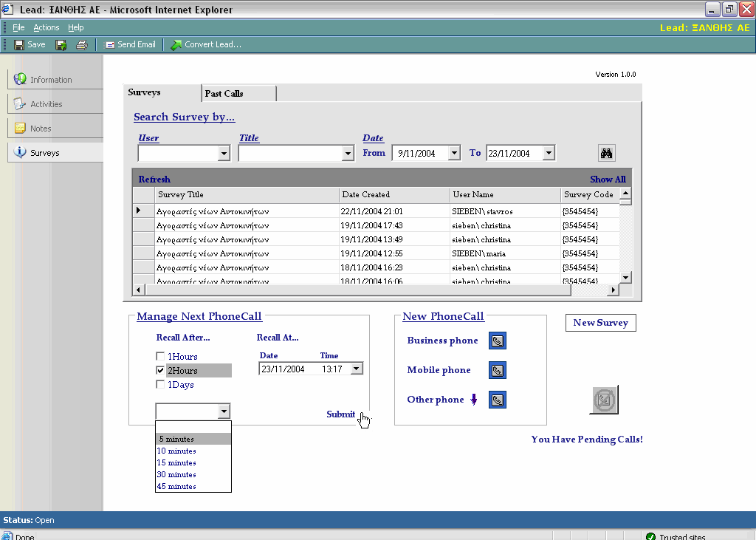Click the Convert Lead green arrow icon
This screenshot has width=756, height=540.
click(176, 45)
